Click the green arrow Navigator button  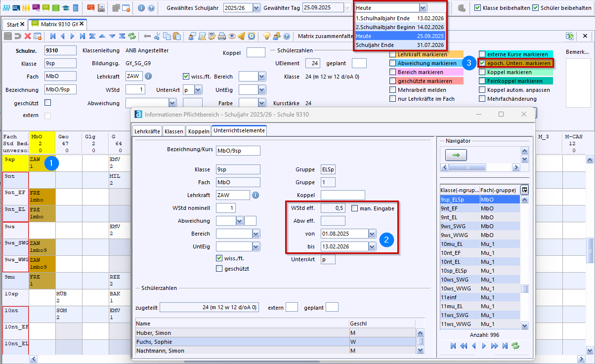456,155
